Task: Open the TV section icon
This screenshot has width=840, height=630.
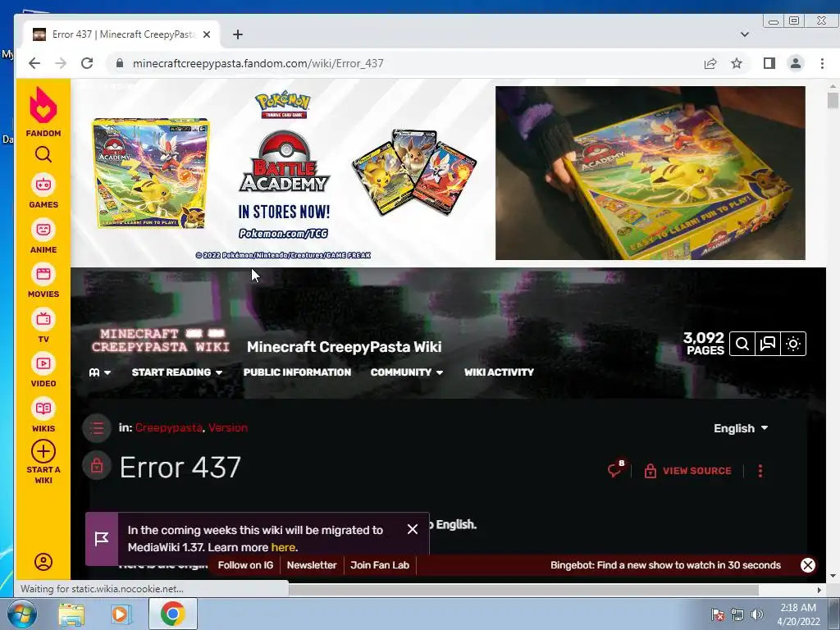Action: click(x=43, y=319)
